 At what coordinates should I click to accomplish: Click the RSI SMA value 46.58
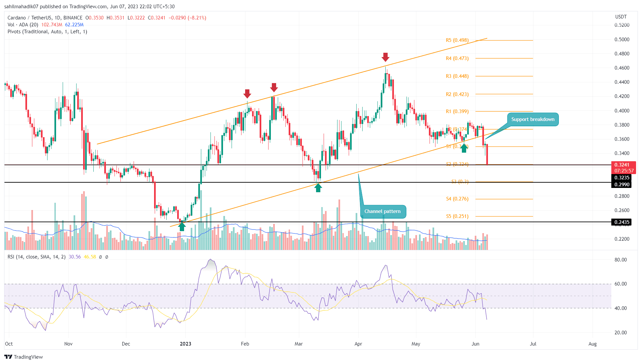90,257
